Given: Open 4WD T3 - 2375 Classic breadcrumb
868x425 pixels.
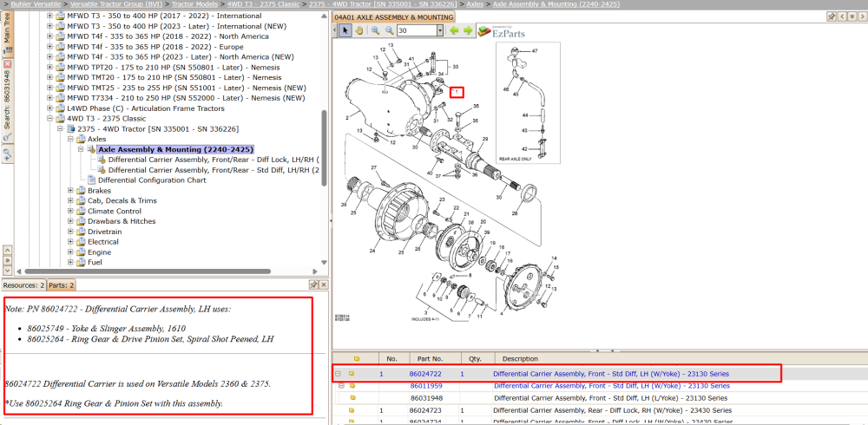Looking at the screenshot, I should 263,3.
